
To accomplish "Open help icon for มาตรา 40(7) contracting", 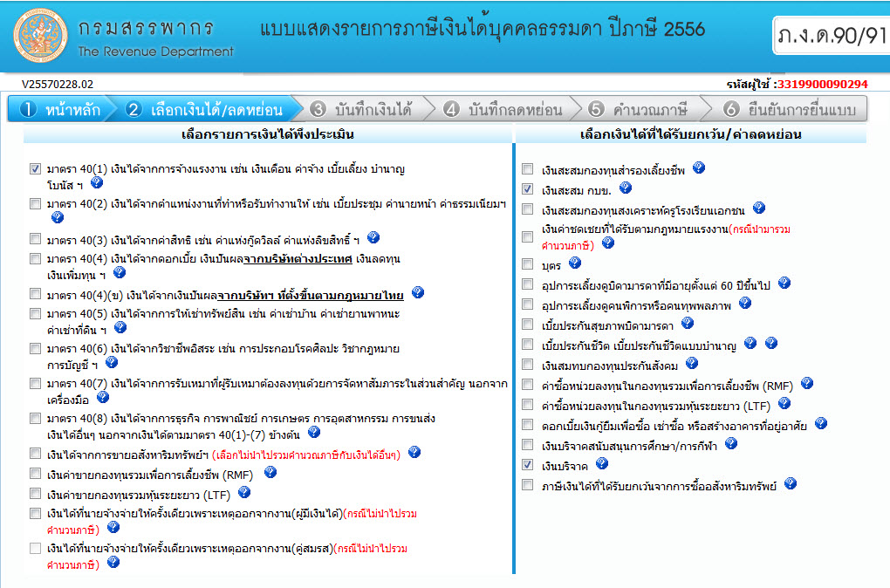I will click(x=102, y=397).
